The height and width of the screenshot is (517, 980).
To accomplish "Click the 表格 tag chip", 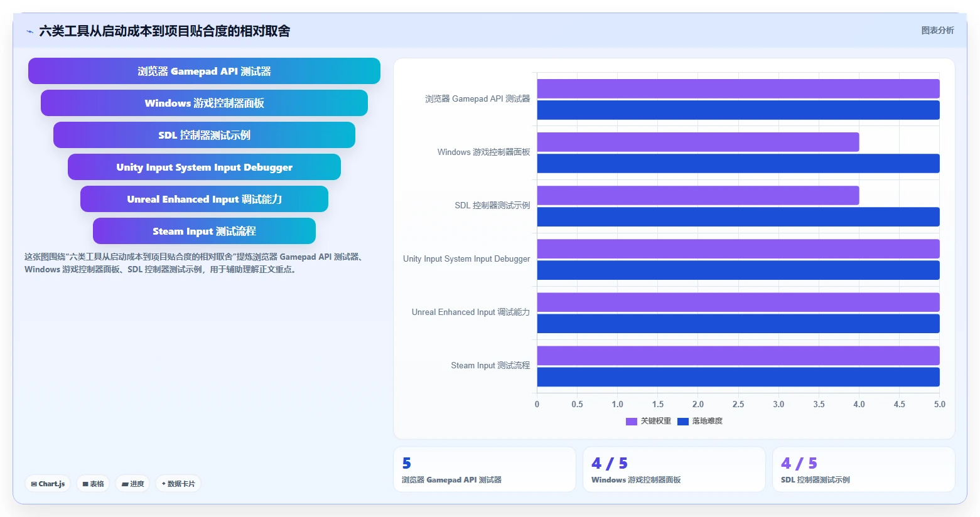I will tap(93, 484).
